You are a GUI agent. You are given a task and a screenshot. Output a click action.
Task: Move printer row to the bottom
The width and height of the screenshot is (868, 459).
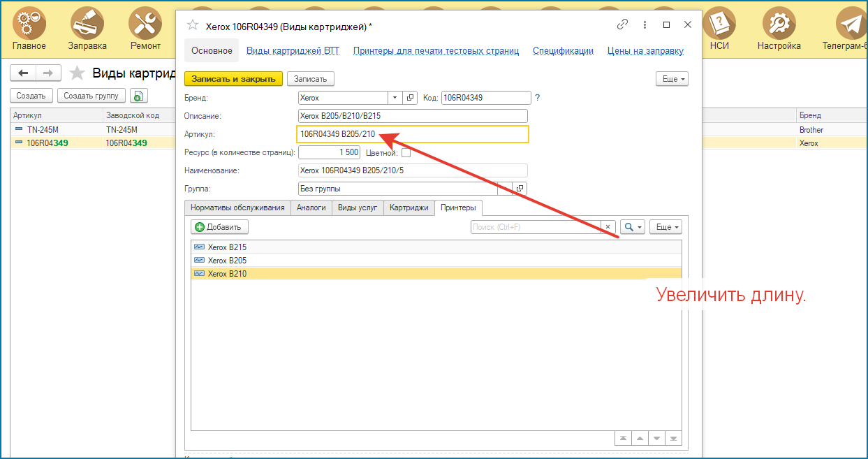673,439
